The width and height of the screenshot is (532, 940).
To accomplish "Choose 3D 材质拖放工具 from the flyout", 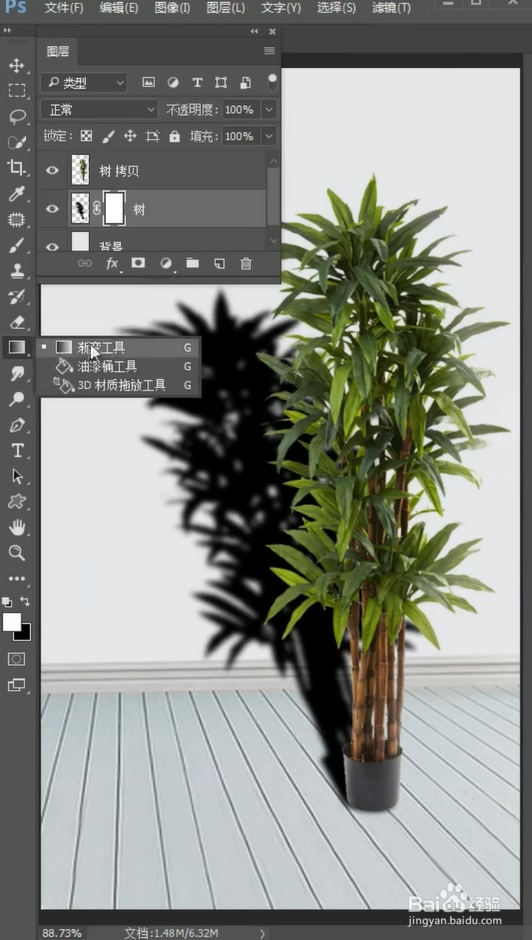I will pos(118,385).
